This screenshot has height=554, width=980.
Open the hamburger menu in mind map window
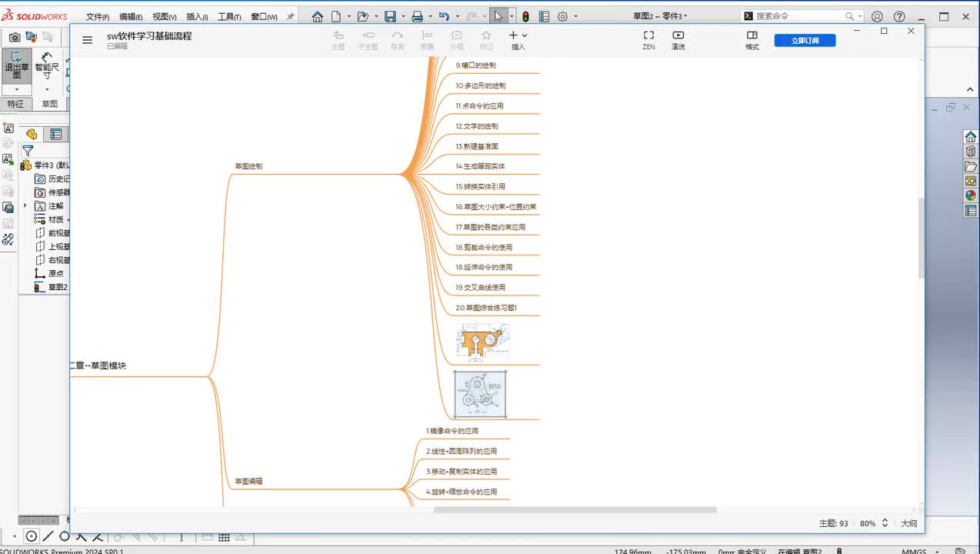coord(88,40)
